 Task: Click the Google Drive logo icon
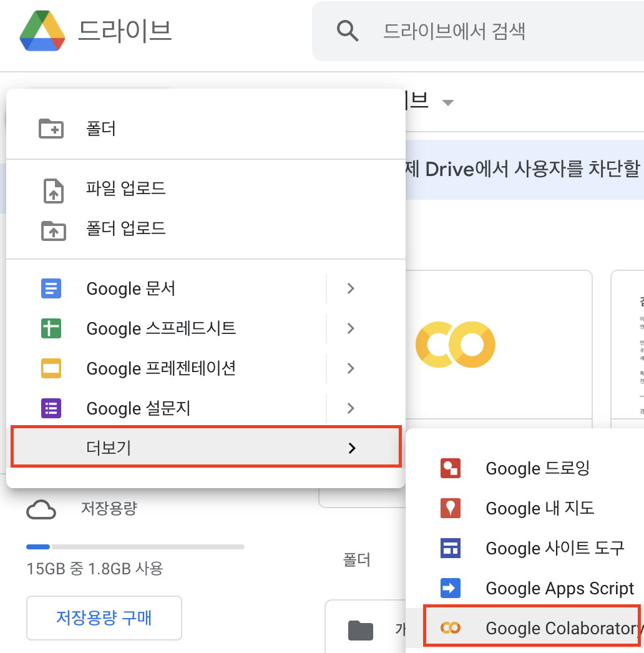42,31
